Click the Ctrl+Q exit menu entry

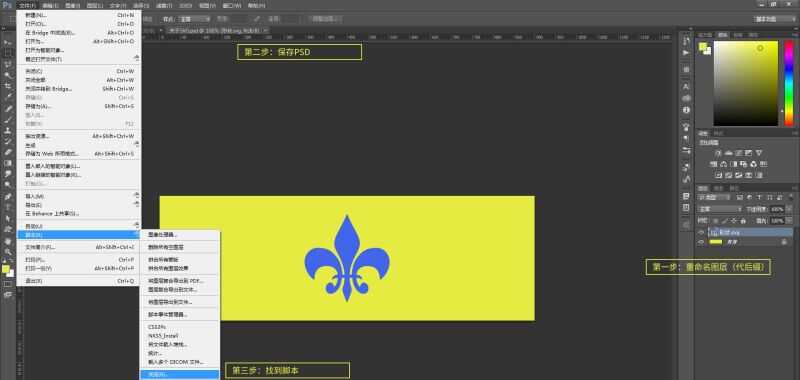[x=79, y=281]
